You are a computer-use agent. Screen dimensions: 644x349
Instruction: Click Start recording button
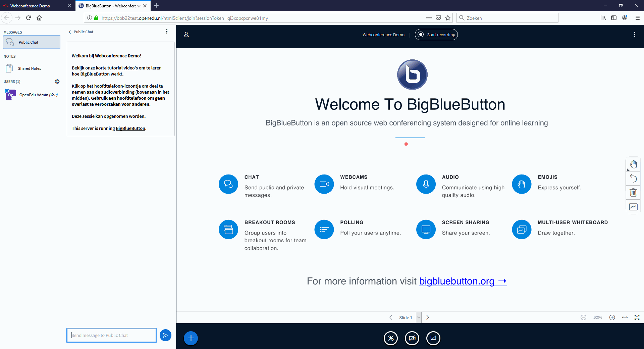(x=436, y=35)
